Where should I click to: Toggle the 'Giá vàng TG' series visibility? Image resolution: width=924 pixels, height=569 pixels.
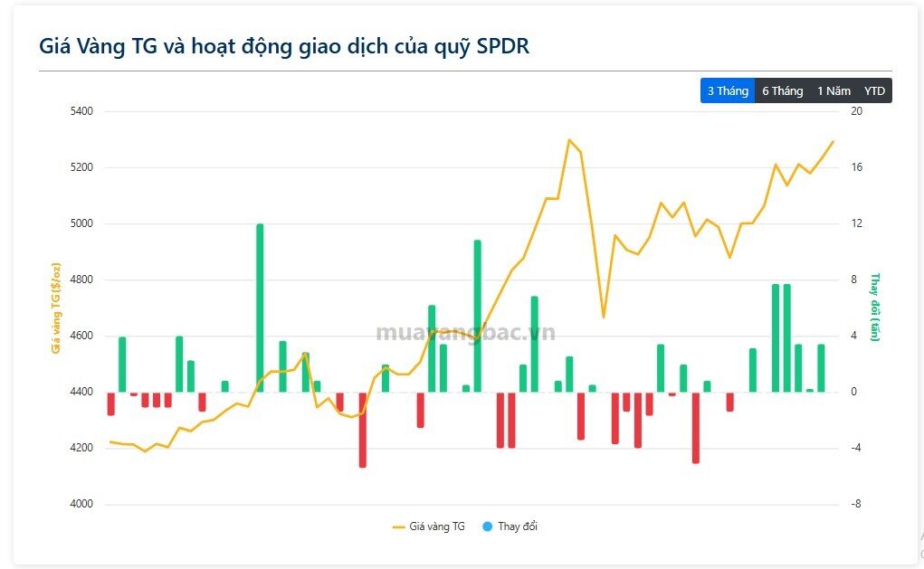coord(437,526)
